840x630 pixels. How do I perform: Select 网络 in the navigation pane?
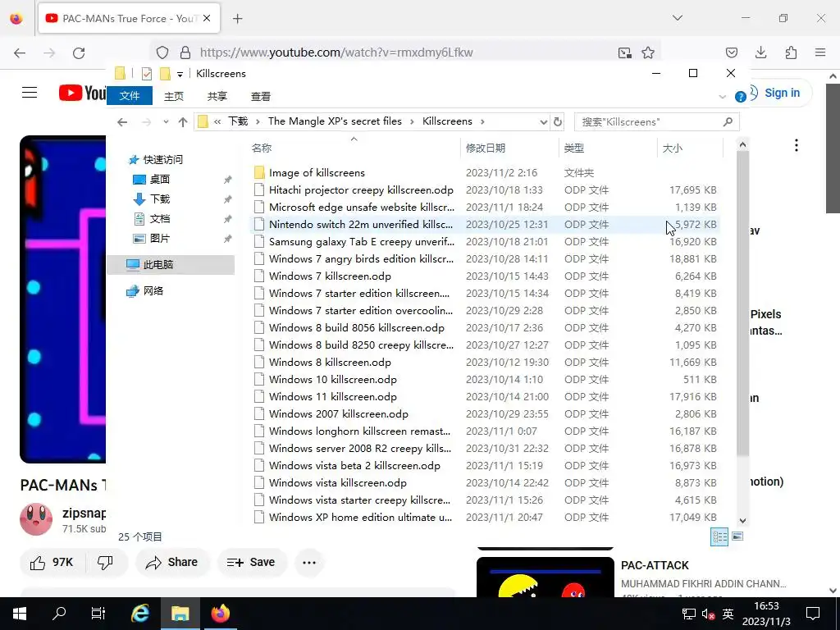153,291
